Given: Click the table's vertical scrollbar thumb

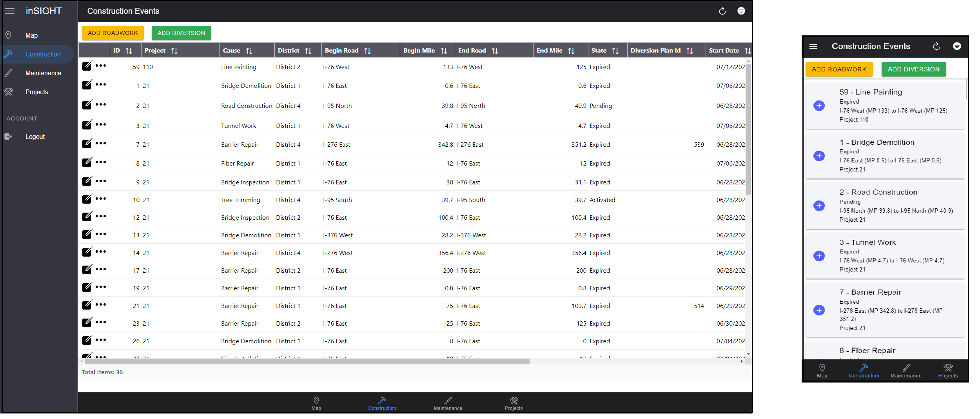Looking at the screenshot, I should (748, 129).
